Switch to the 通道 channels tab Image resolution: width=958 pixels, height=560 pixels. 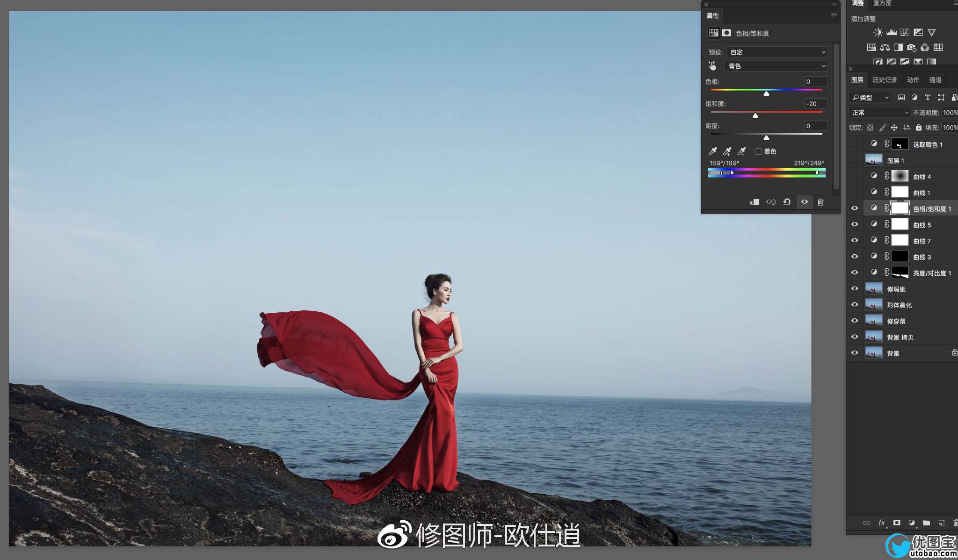[x=935, y=80]
